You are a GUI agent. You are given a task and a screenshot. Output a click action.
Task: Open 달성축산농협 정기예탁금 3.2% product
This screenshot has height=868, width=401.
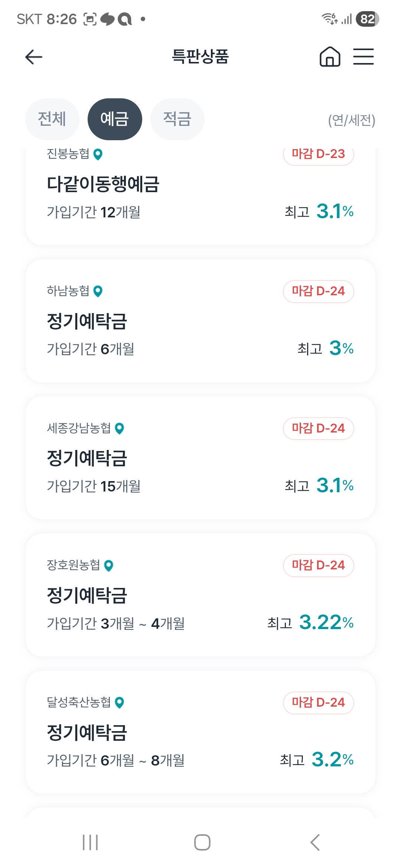pyautogui.click(x=200, y=733)
